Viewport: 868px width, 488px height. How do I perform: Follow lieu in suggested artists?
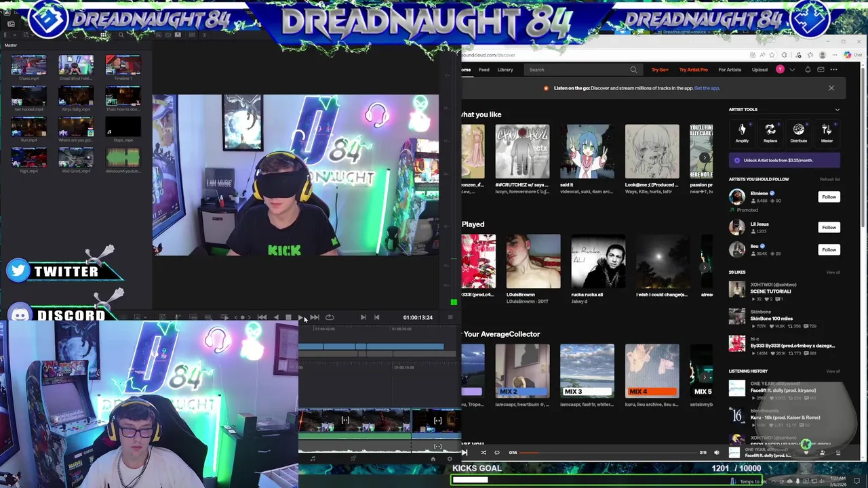pyautogui.click(x=829, y=249)
